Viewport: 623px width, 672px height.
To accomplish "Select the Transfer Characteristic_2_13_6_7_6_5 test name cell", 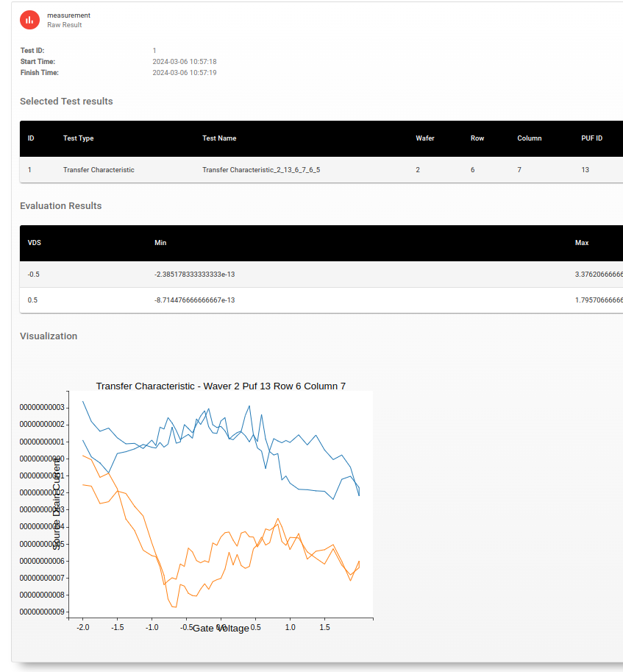I will 260,170.
